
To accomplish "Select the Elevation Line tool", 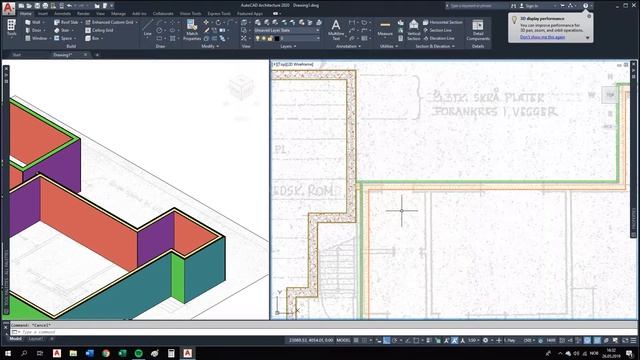I will click(x=439, y=38).
